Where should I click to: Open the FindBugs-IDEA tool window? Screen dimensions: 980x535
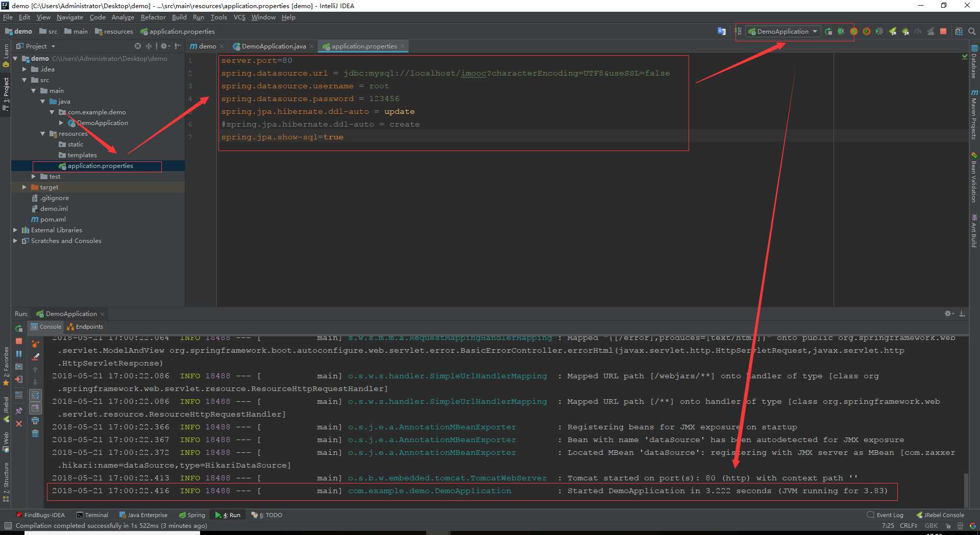coord(41,515)
